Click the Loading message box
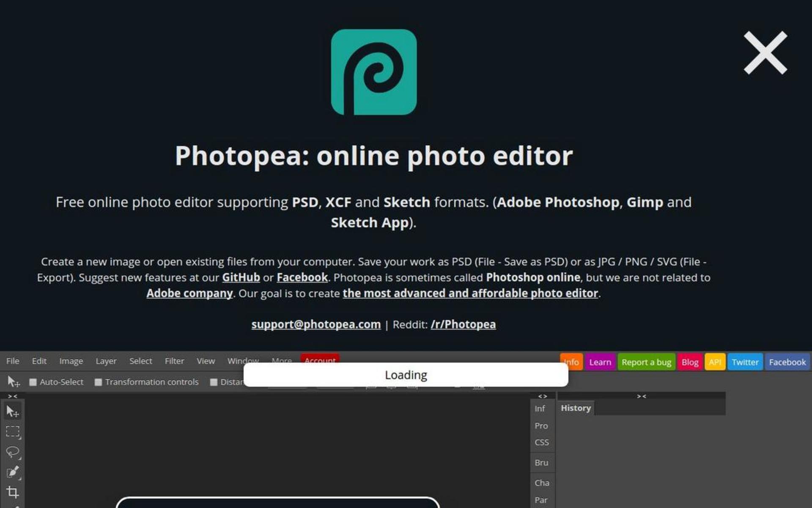The image size is (812, 508). coord(406,375)
